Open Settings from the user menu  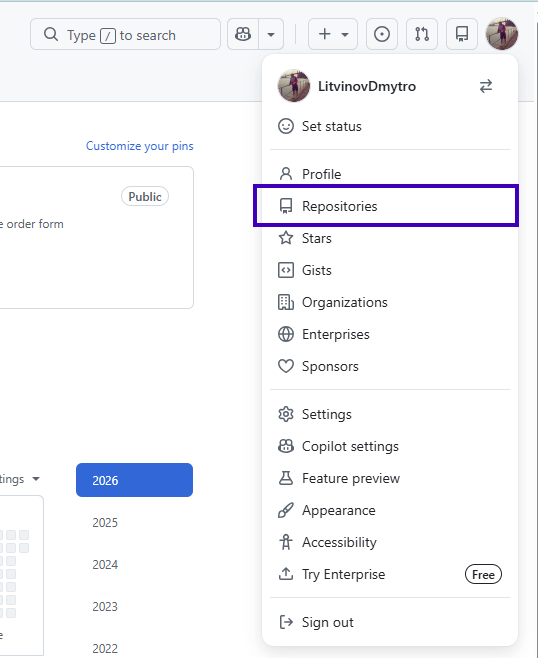pos(390,415)
